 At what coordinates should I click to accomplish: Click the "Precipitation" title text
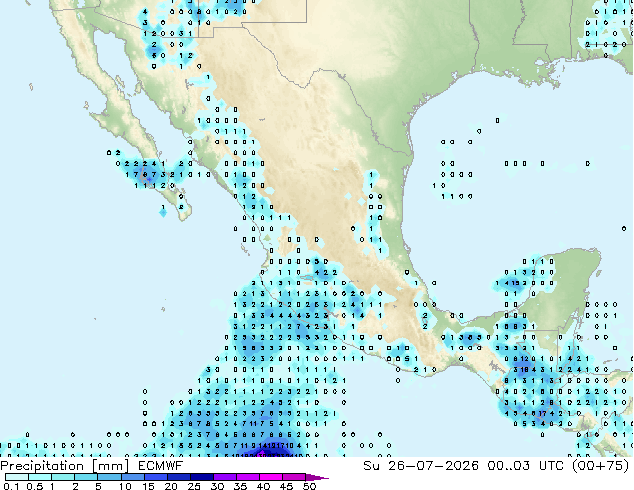42,466
